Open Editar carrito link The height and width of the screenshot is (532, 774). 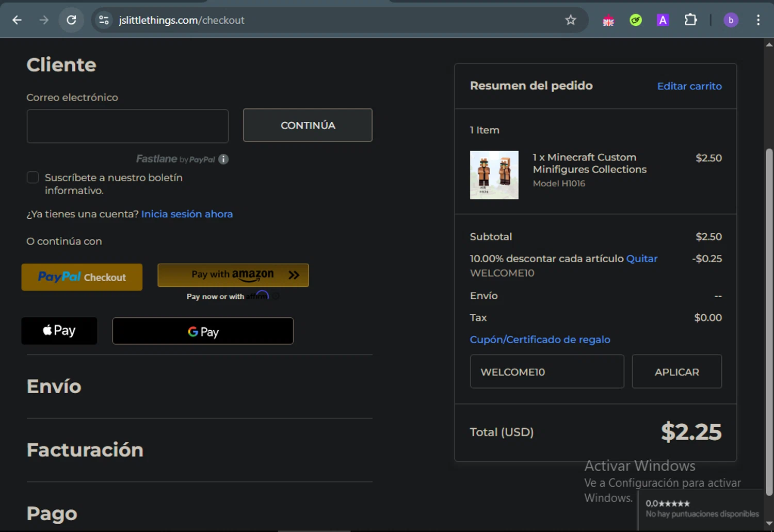689,86
